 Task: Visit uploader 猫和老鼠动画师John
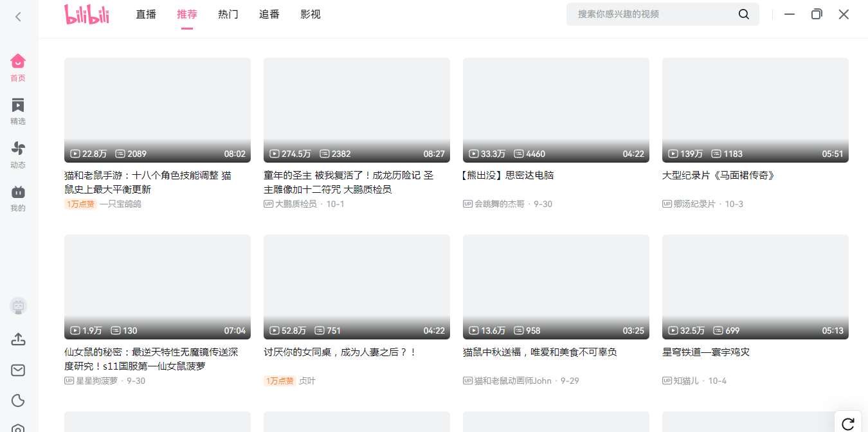(513, 381)
